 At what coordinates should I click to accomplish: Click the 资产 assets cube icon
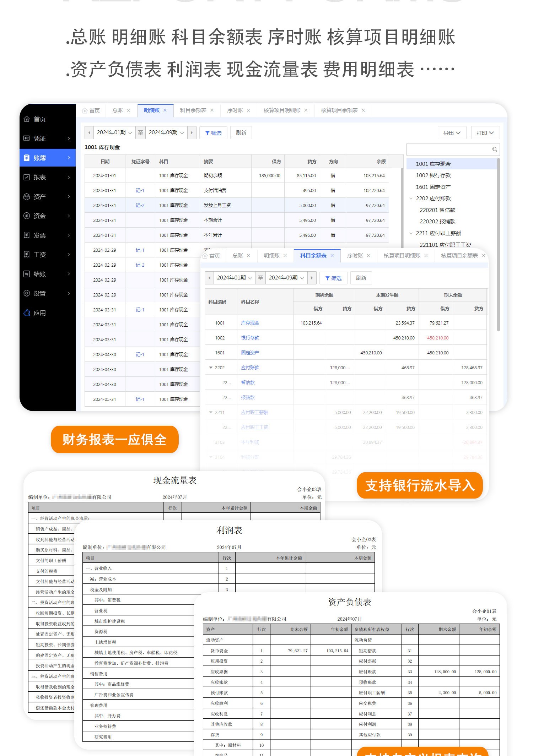[27, 197]
